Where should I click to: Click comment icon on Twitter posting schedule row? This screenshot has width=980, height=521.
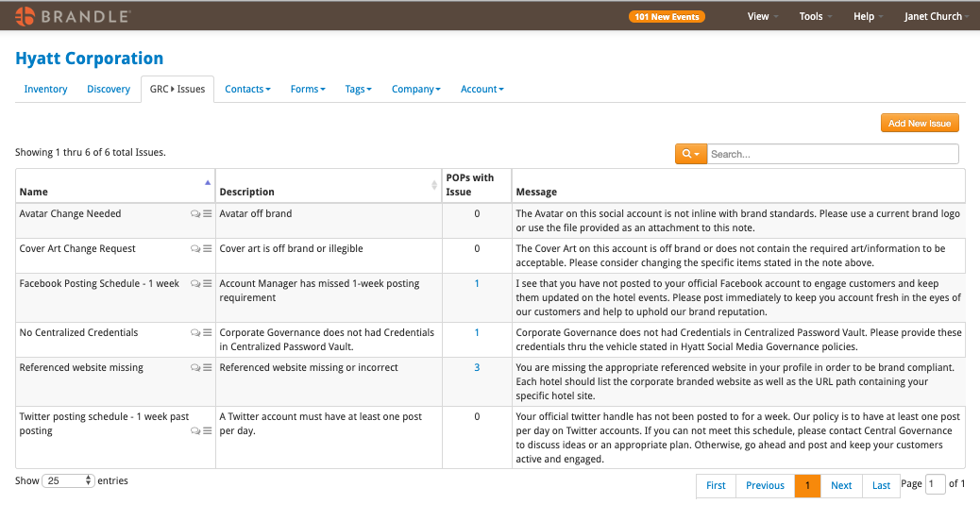click(195, 431)
